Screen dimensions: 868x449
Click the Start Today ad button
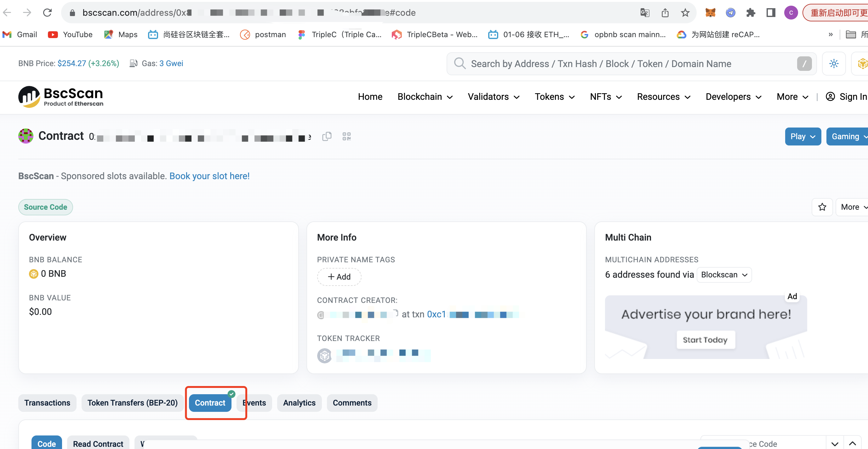pos(705,339)
